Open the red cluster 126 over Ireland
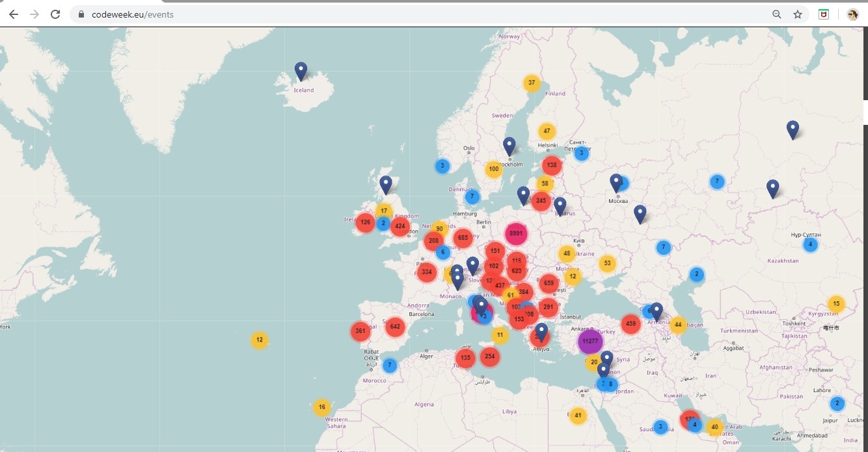 (365, 222)
